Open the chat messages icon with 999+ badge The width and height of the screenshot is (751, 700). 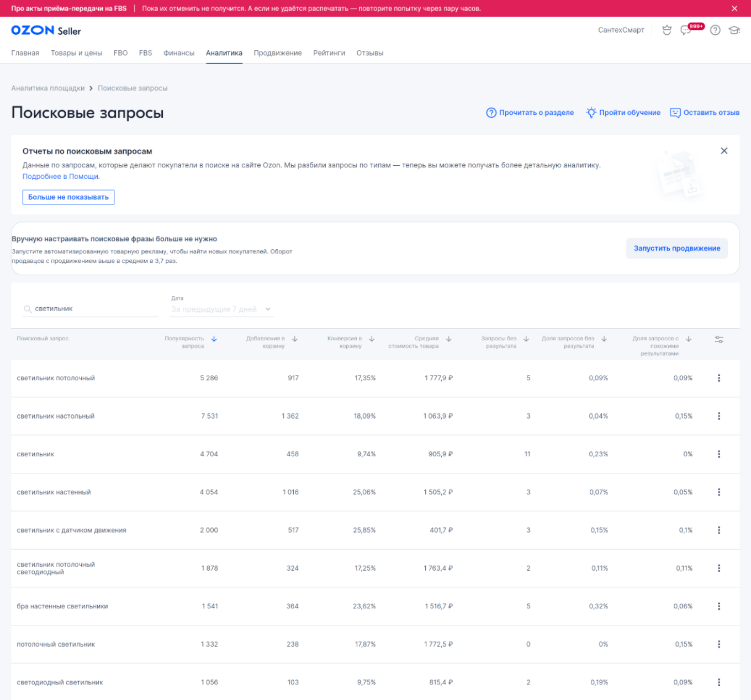click(686, 30)
